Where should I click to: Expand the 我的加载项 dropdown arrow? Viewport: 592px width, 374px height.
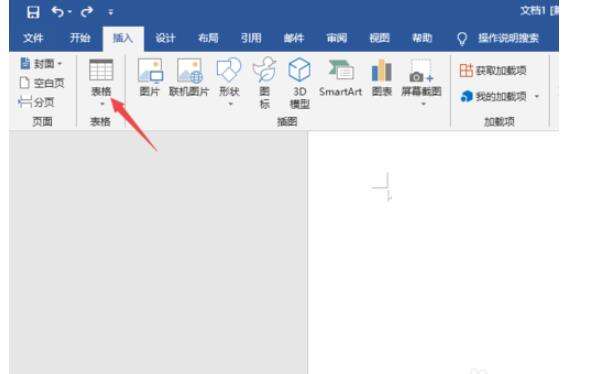[536, 97]
